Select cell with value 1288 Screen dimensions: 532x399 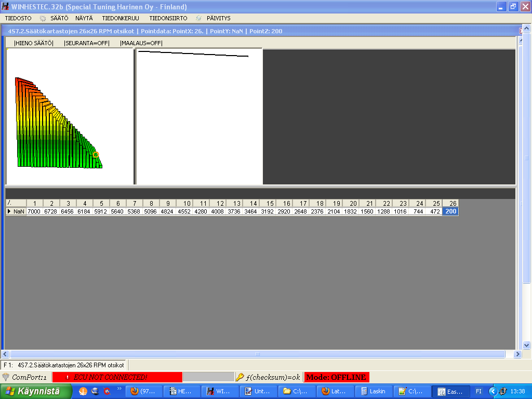(x=384, y=211)
